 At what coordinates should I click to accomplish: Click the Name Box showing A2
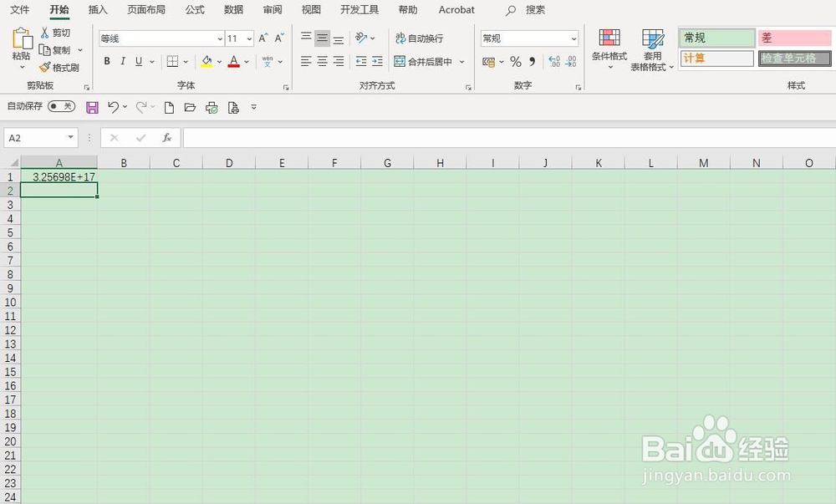tap(41, 138)
